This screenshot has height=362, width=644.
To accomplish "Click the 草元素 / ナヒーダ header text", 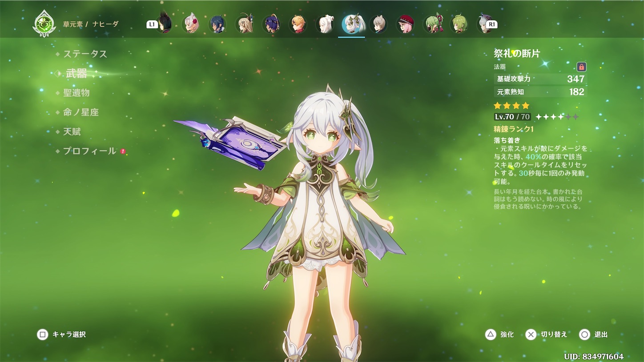I will click(91, 24).
